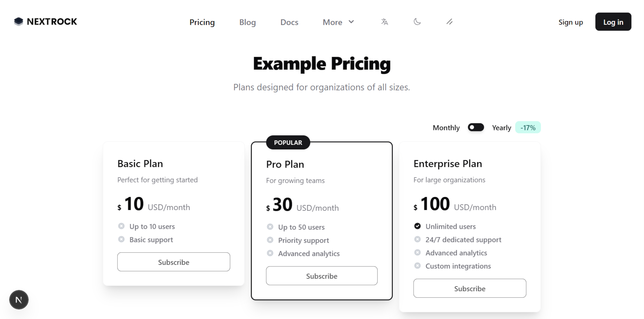
Task: Open the Pricing menu item
Action: click(202, 22)
